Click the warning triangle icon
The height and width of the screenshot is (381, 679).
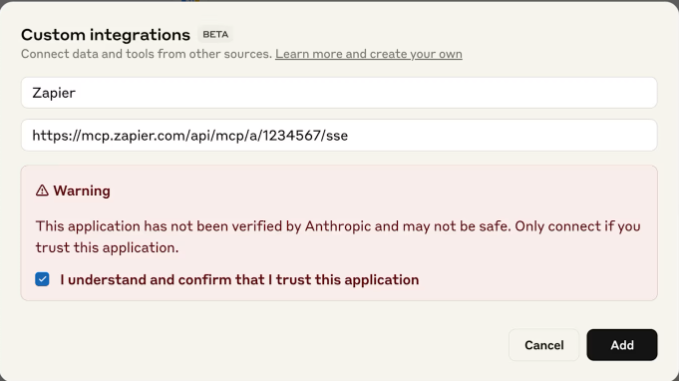(x=42, y=190)
